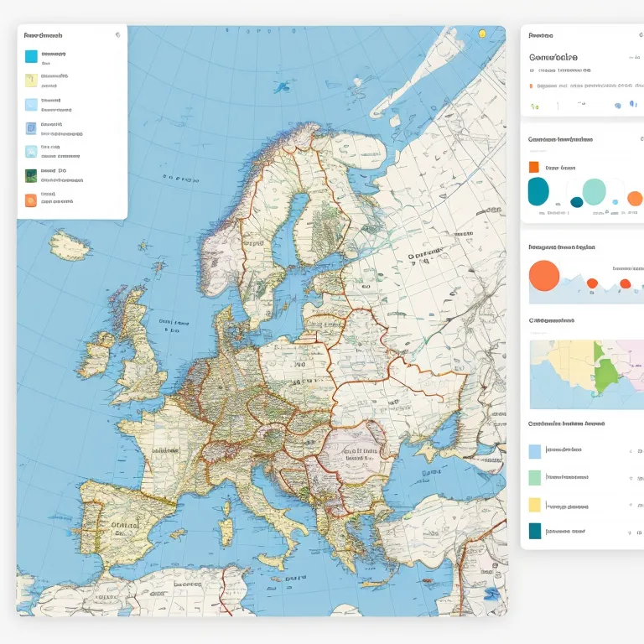Click the cyan square layer icon in left panel

31,57
